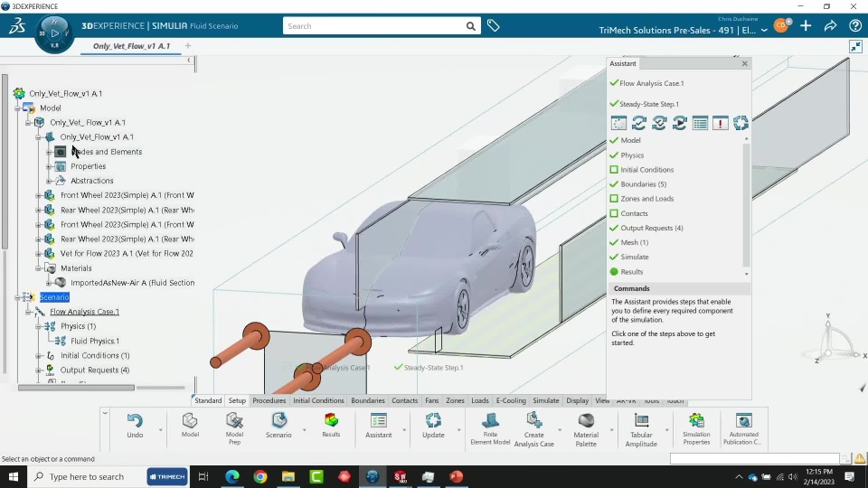Add a new tab with the plus next to document tab

coord(188,46)
